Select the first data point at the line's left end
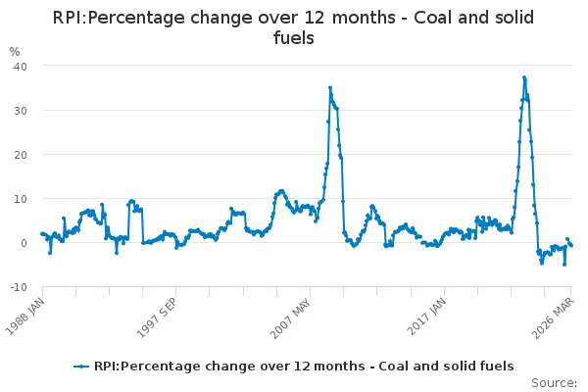The height and width of the screenshot is (392, 588). [x=41, y=233]
